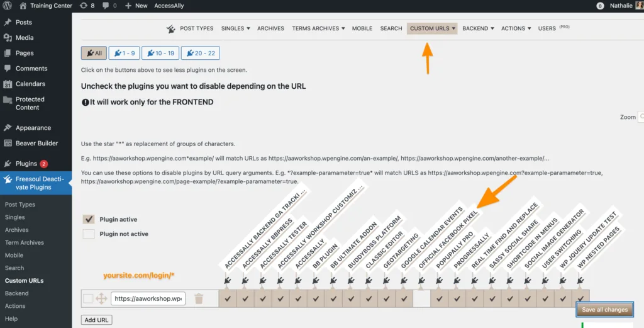Show plugins 1 - 9 only
Screen dimensions: 644x328
point(124,53)
